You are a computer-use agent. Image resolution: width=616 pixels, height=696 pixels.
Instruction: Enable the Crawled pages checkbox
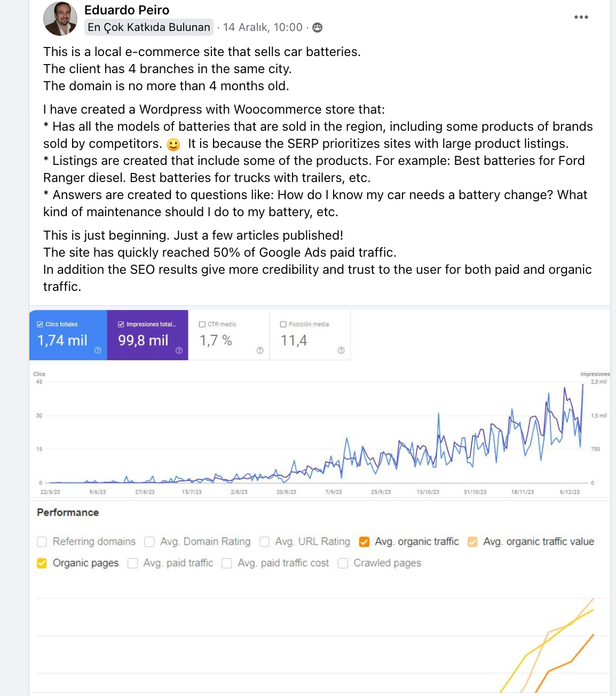coord(343,563)
